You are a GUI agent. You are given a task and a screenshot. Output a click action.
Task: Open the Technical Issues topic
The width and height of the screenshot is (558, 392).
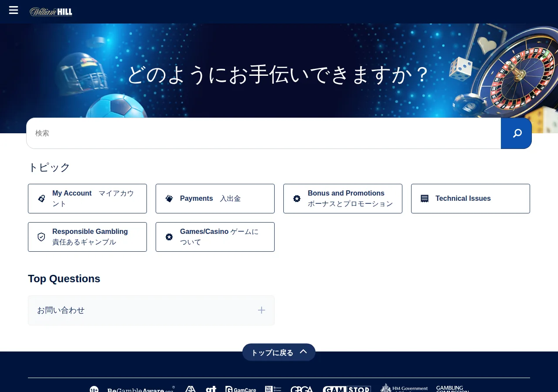click(x=470, y=199)
